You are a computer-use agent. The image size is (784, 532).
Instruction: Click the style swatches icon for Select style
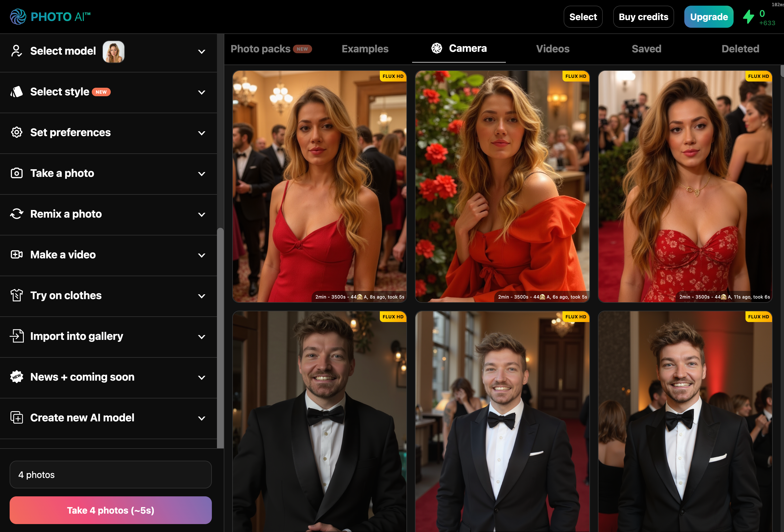coord(16,92)
